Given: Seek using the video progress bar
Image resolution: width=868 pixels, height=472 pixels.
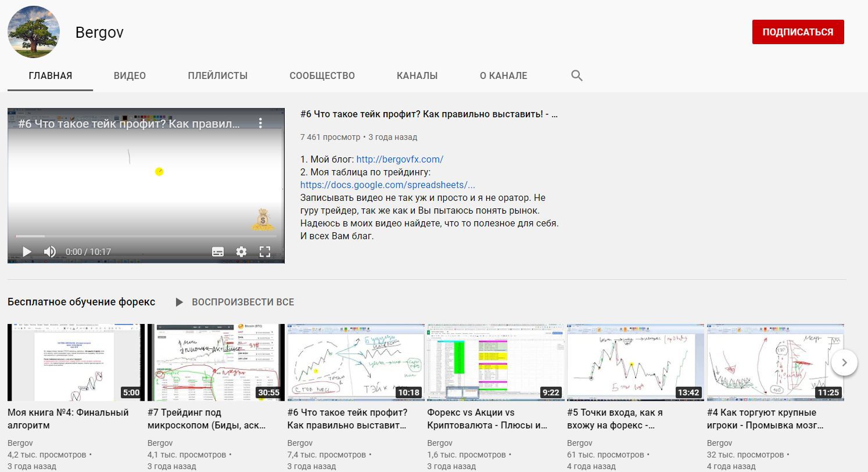Looking at the screenshot, I should click(145, 236).
